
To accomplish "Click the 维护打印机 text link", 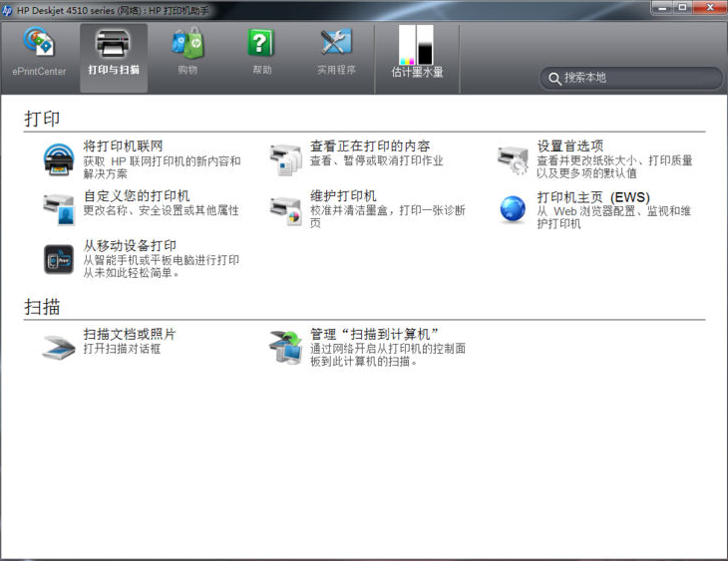I will click(x=342, y=195).
